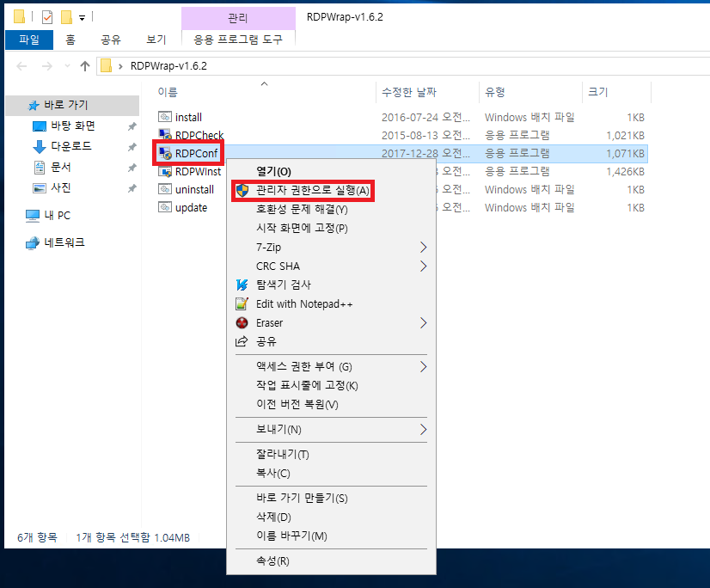Viewport: 710px width, 588px height.
Task: Expand the 7-Zip submenu arrow
Action: [x=423, y=247]
